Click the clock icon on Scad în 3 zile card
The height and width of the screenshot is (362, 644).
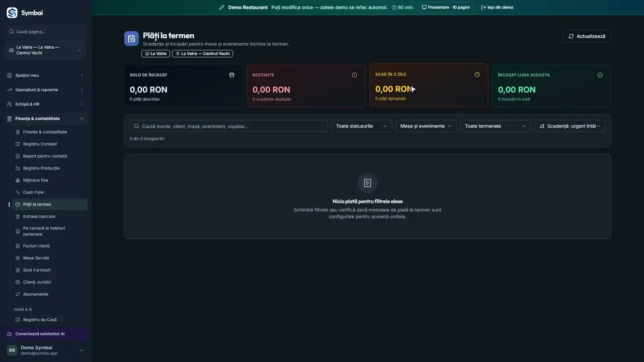pyautogui.click(x=477, y=74)
